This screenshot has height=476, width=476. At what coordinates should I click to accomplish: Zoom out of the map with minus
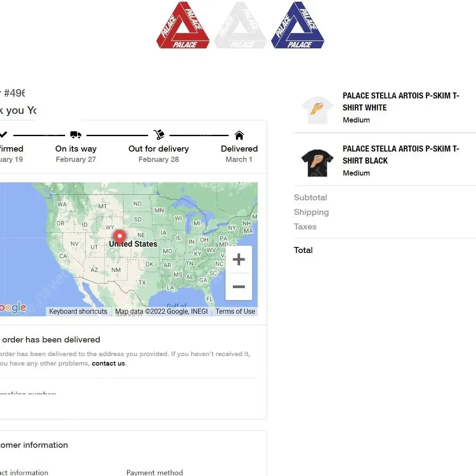click(238, 286)
